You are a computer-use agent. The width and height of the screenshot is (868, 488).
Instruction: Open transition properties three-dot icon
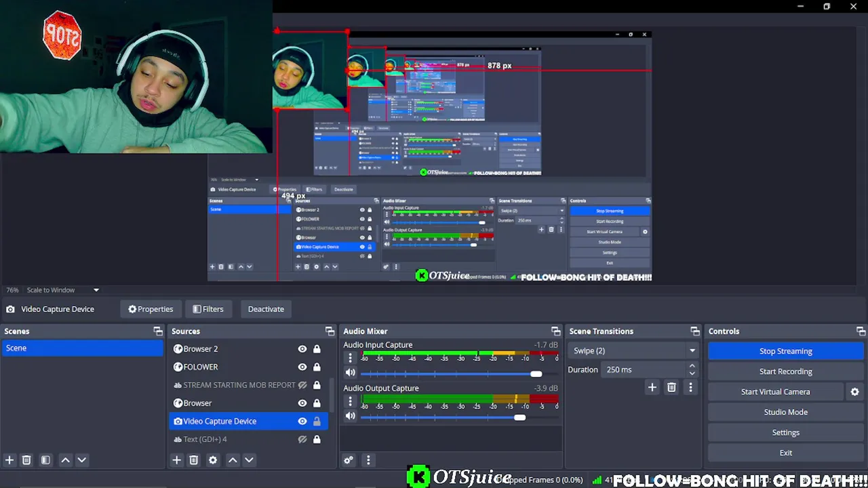coord(690,387)
